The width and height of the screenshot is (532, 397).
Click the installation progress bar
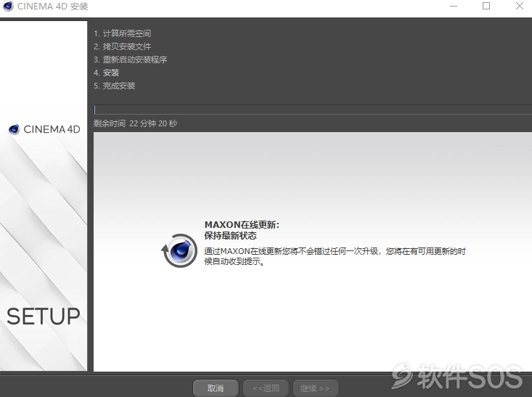point(313,110)
